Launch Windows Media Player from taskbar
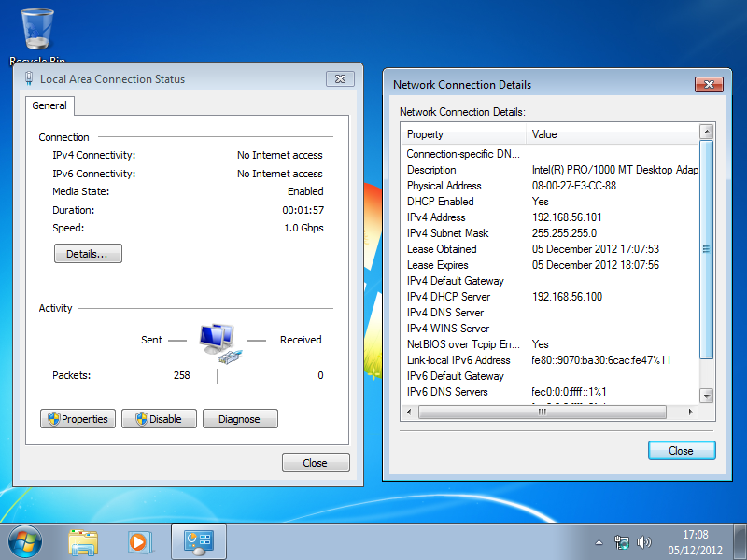The width and height of the screenshot is (747, 560). (139, 541)
